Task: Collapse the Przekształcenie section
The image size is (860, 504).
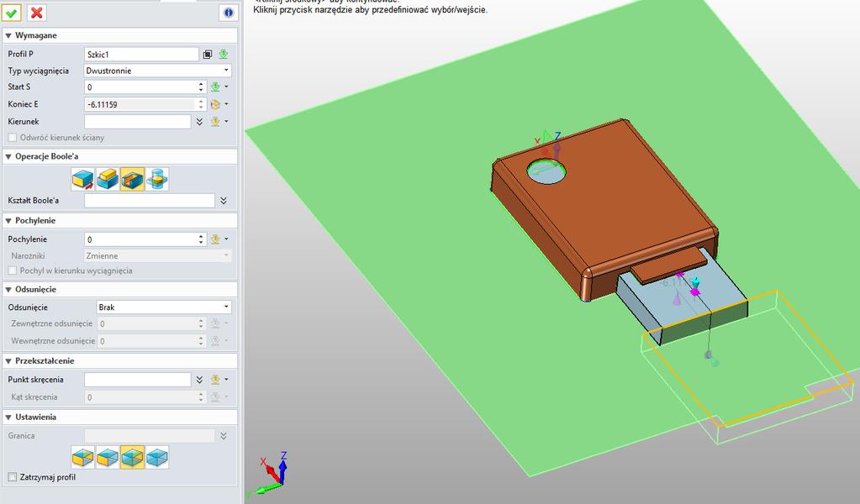Action: pos(8,361)
